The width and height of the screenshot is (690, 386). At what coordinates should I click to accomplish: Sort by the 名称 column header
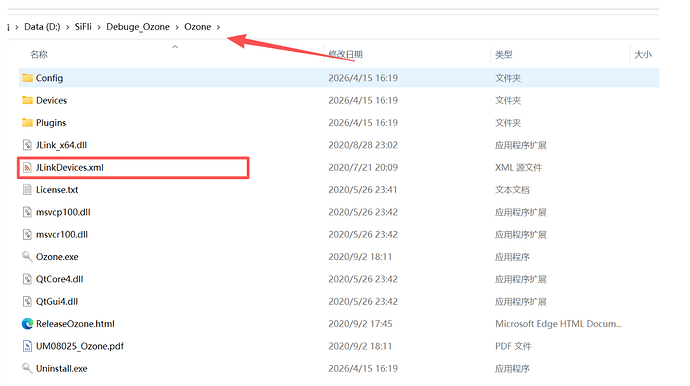coord(39,55)
